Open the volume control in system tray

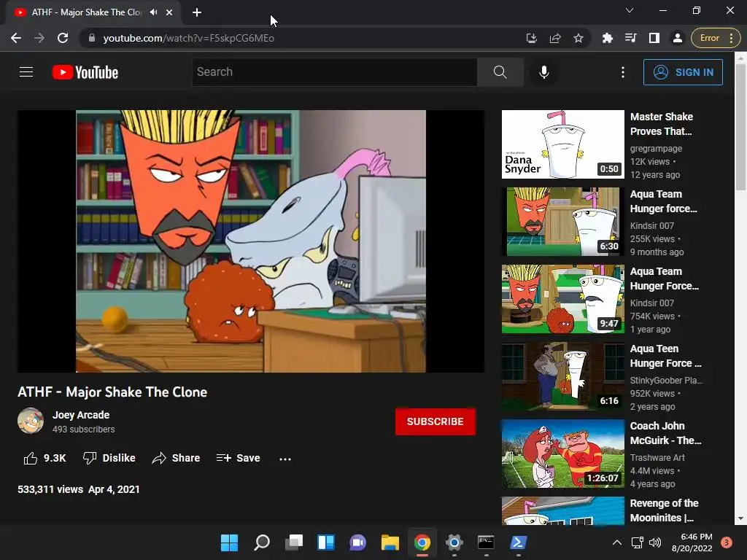[x=655, y=542]
